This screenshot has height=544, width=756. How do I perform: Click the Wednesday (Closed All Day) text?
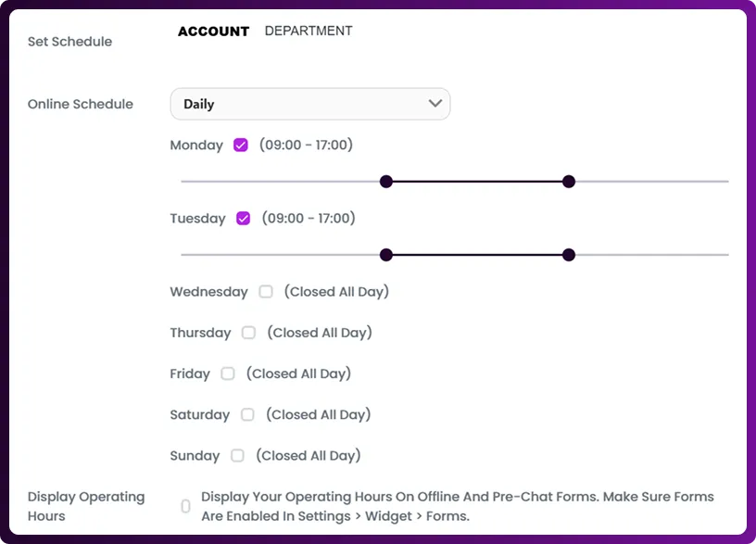[x=336, y=292]
